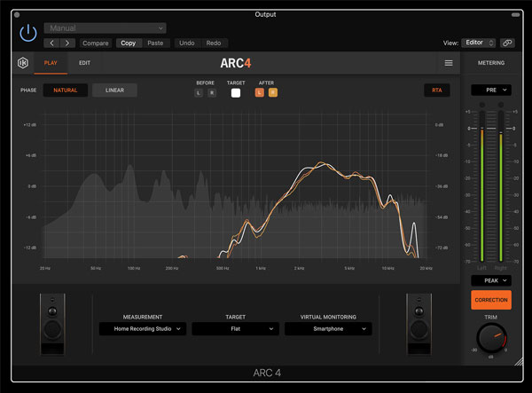Viewport: 532px width, 393px height.
Task: Click the window close dot
Action: click(17, 14)
